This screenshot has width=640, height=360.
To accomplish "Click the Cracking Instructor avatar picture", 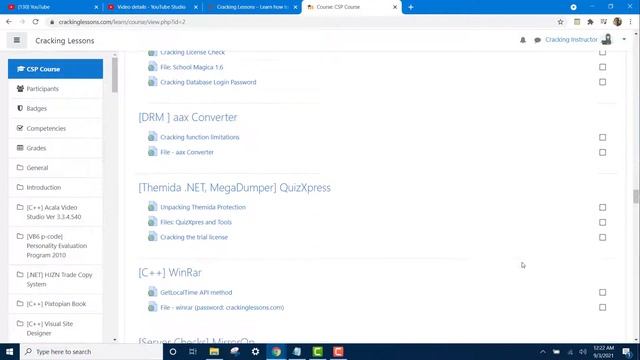I will coord(607,40).
